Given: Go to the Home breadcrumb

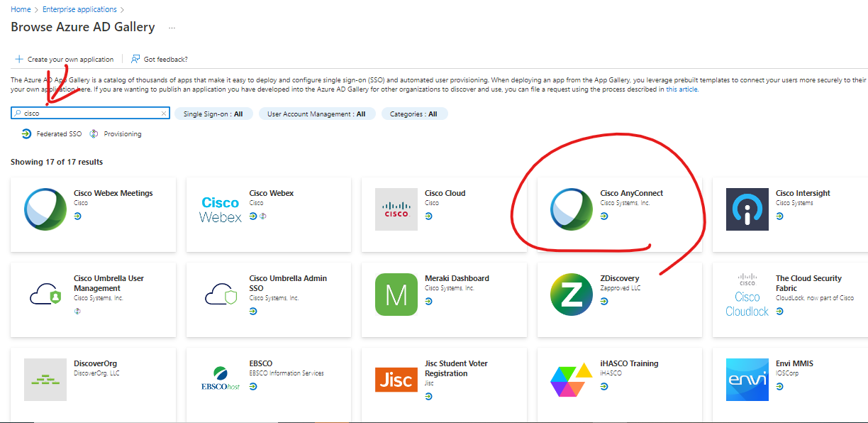Looking at the screenshot, I should (21, 9).
